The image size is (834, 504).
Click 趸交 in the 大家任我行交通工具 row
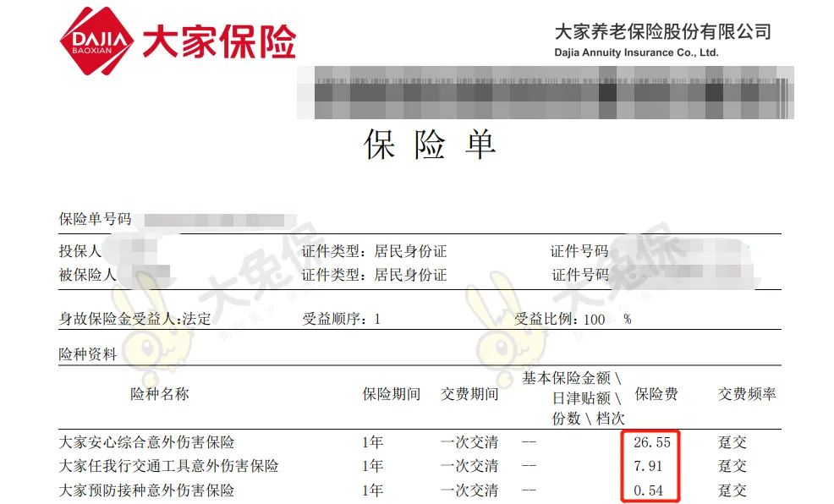tap(732, 466)
